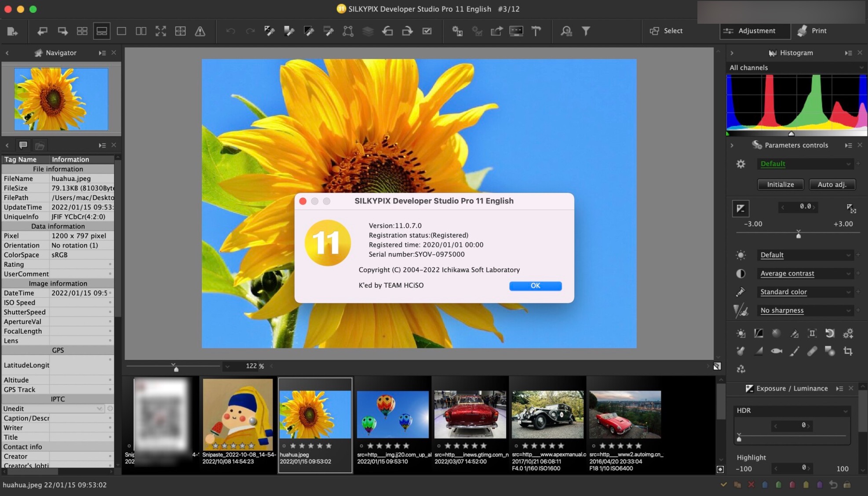Switch to the comment info tab icon
The height and width of the screenshot is (496, 868).
tap(23, 145)
